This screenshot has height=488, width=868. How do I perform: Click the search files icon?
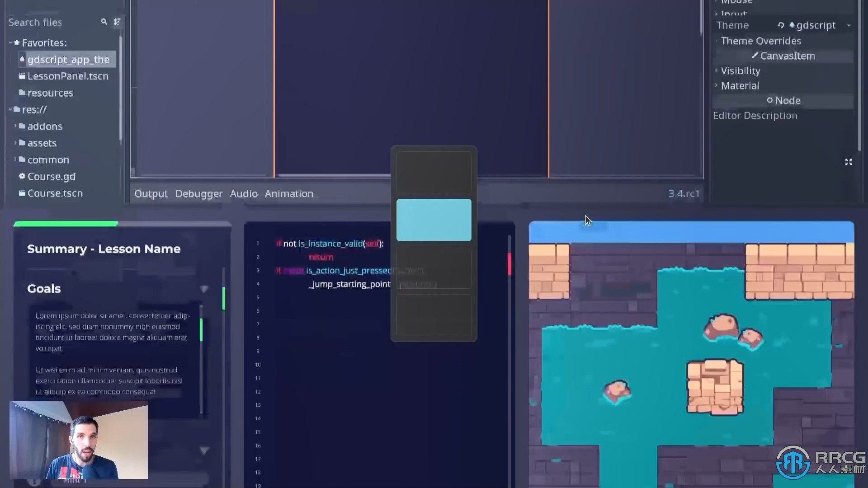104,22
